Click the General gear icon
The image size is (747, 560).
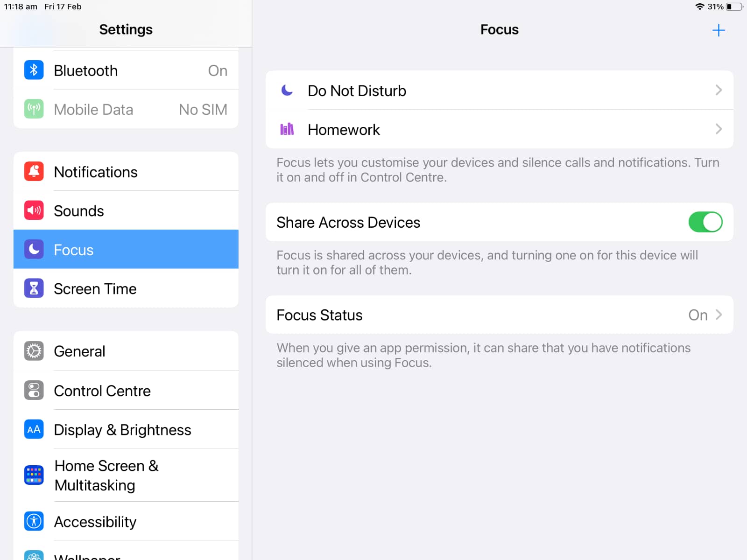click(33, 351)
